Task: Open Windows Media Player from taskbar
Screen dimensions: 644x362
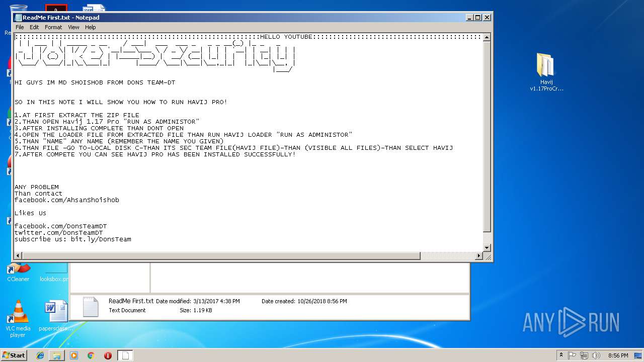Action: (74, 355)
